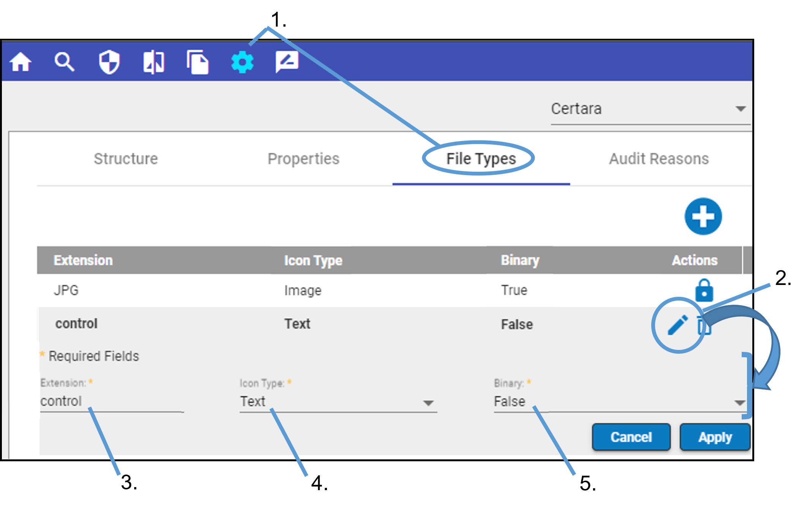The image size is (812, 508).
Task: Edit the control row with the pencil icon
Action: [x=677, y=325]
